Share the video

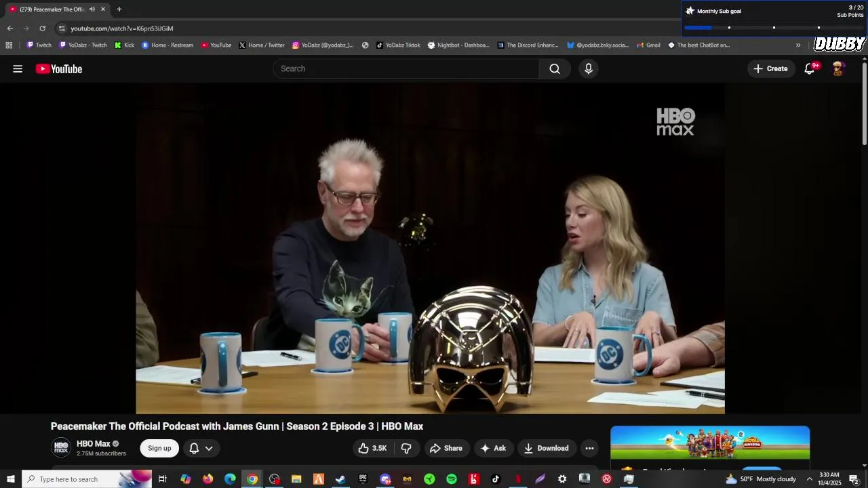click(446, 448)
